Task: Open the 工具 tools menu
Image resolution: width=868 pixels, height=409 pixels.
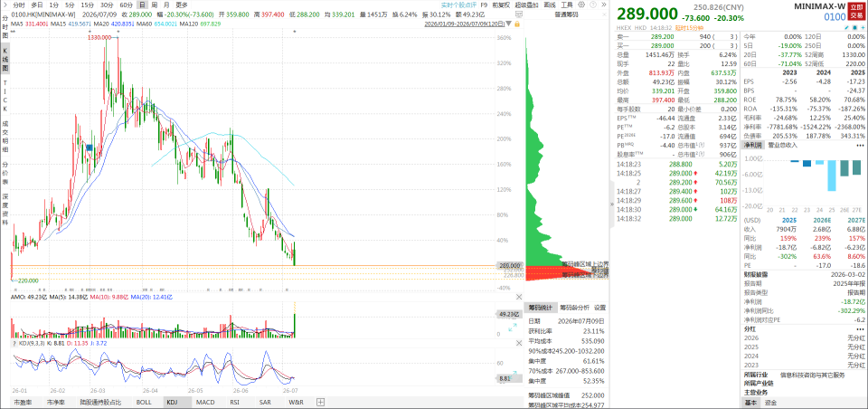Action: (567, 5)
